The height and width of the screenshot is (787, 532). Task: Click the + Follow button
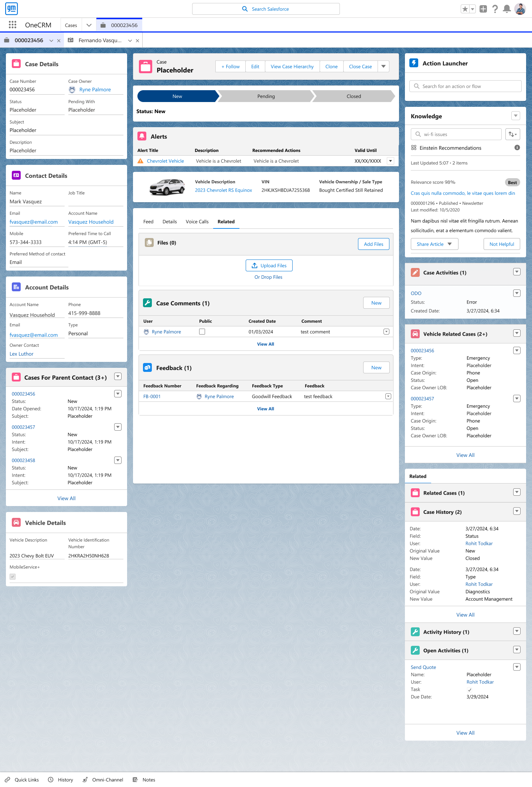click(x=231, y=67)
